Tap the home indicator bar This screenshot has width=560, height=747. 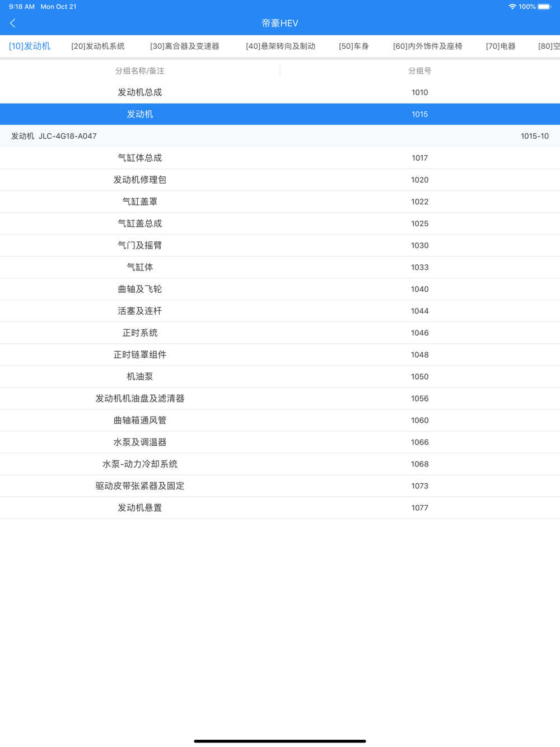coord(280,741)
